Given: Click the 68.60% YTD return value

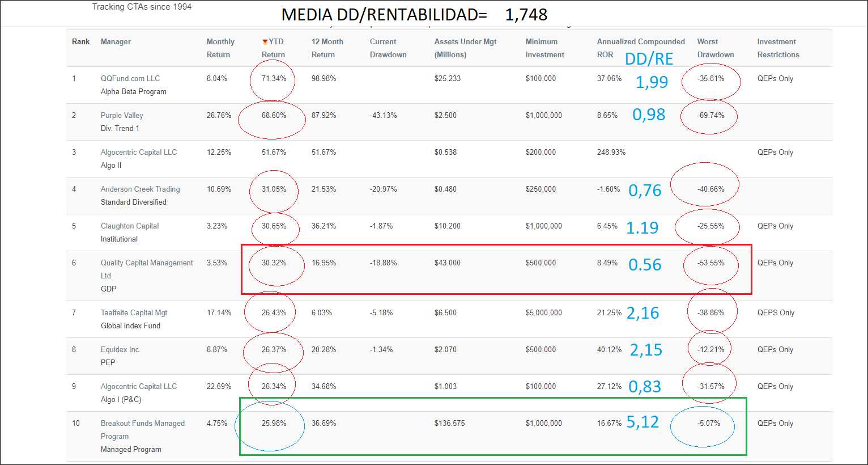Looking at the screenshot, I should (274, 116).
